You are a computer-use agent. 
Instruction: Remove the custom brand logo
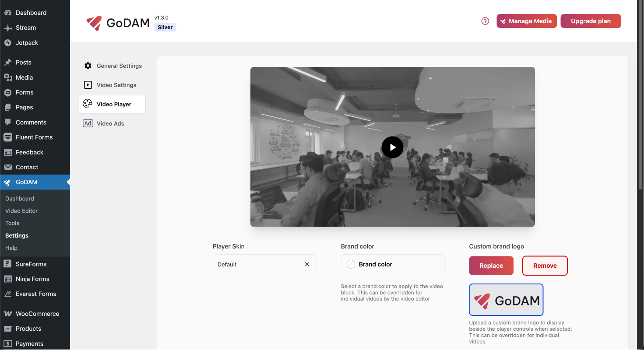tap(545, 266)
